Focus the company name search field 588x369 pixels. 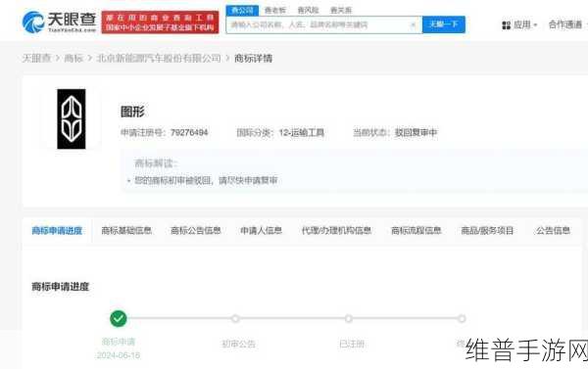(x=324, y=24)
